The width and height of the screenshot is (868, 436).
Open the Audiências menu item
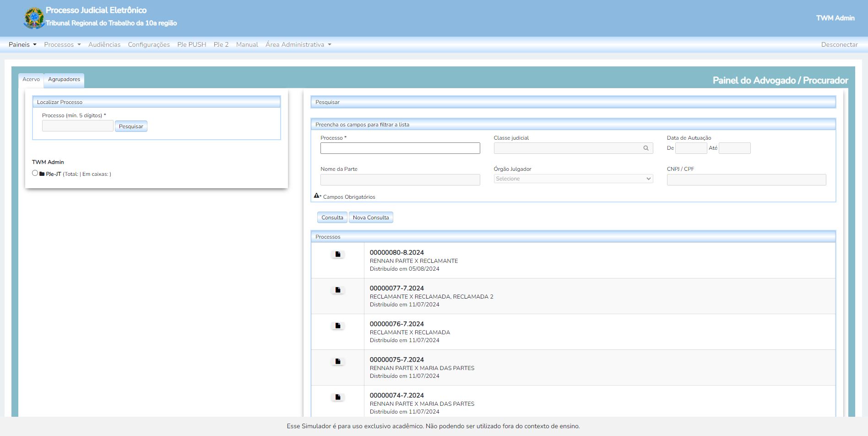click(x=104, y=44)
